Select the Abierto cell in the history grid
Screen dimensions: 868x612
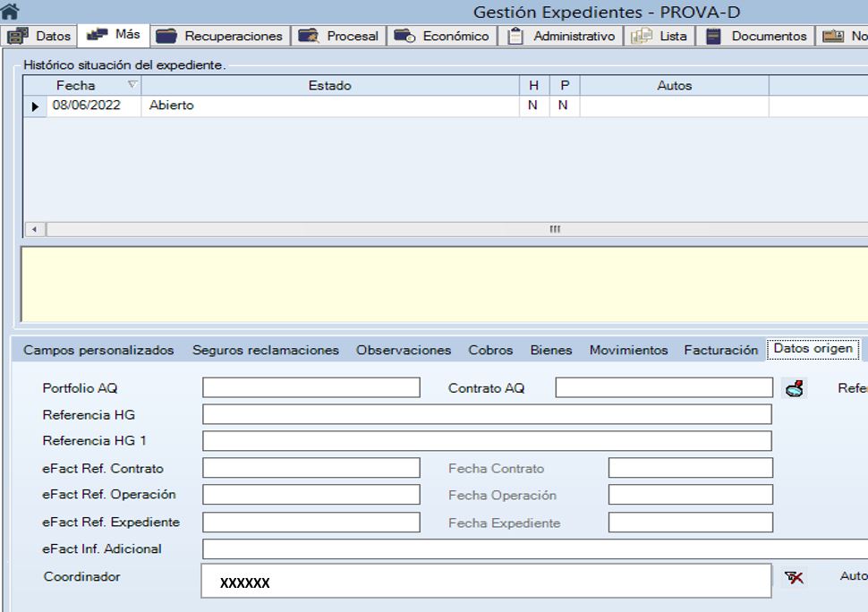[x=329, y=106]
